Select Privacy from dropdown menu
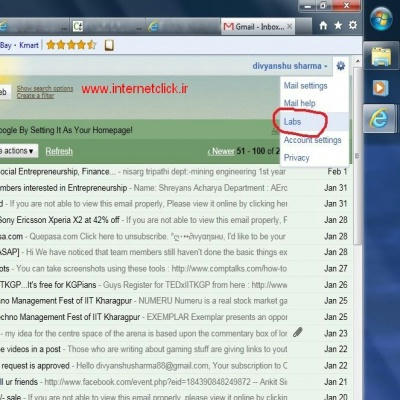 (x=296, y=157)
